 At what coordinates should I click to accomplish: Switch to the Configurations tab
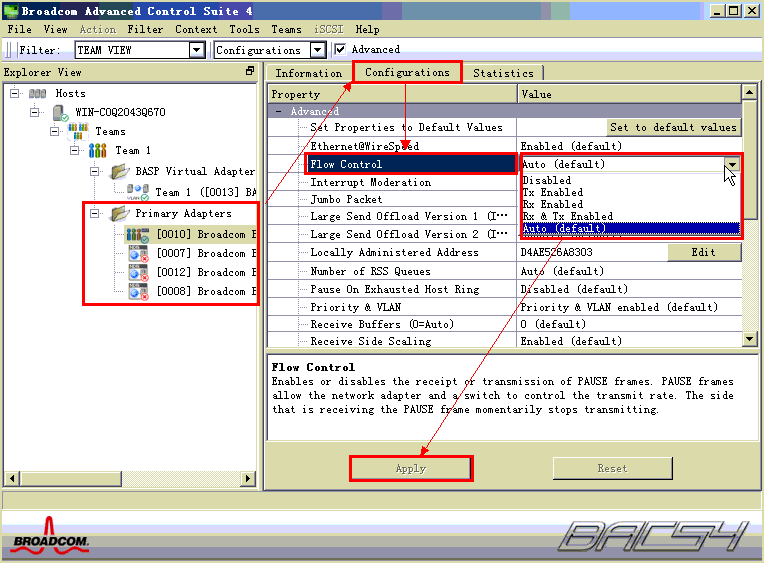407,72
